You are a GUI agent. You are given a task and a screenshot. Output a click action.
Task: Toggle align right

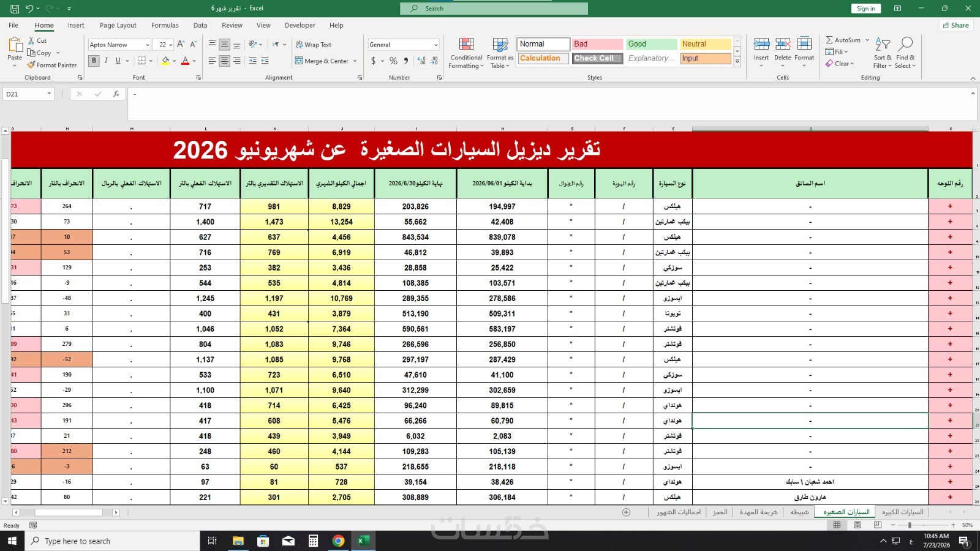(x=236, y=61)
